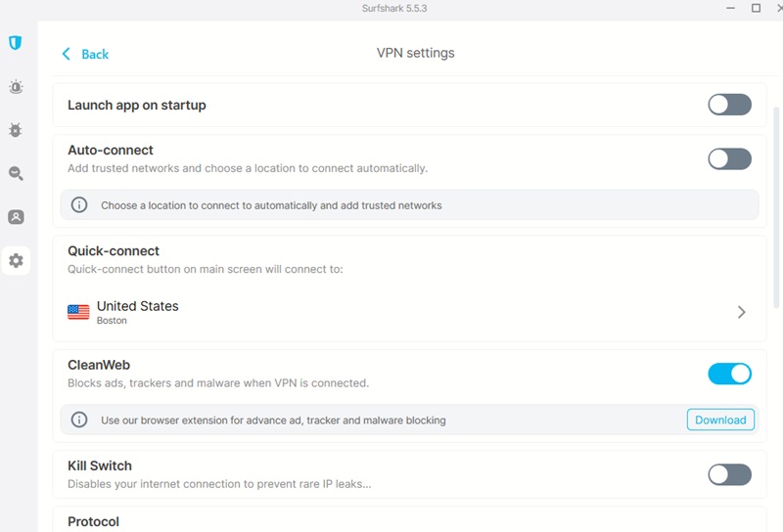Click the VPN settings page title
This screenshot has width=783, height=532.
(415, 53)
